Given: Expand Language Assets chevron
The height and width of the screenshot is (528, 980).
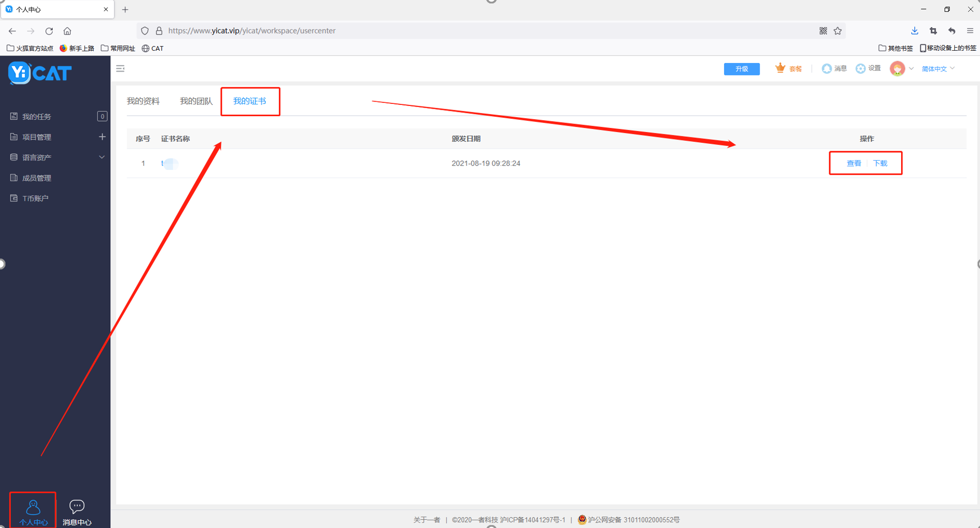Looking at the screenshot, I should 102,157.
